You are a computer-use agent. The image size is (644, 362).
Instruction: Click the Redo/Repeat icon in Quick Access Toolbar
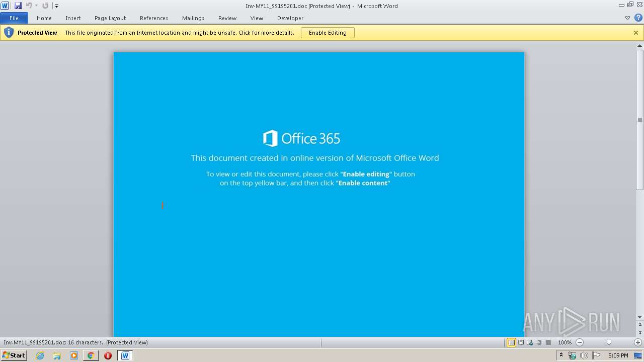45,6
